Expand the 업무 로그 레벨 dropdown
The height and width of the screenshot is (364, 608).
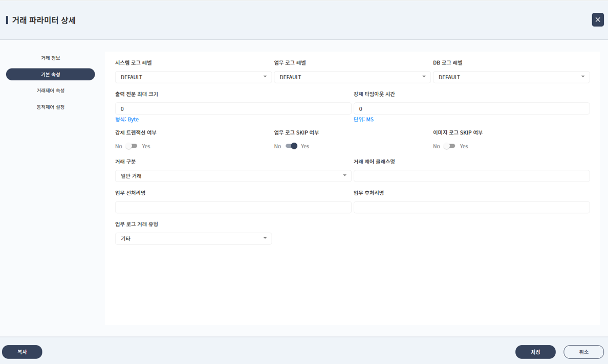(352, 77)
